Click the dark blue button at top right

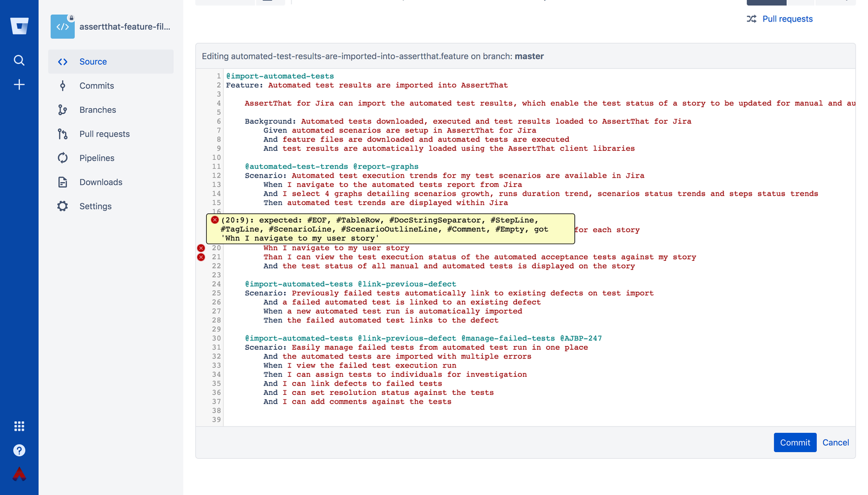click(x=766, y=2)
